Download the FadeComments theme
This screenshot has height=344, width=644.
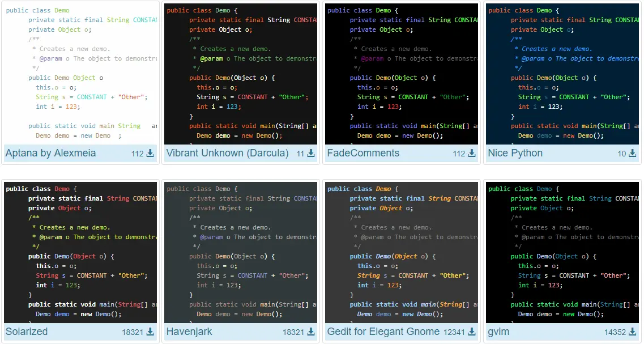tap(472, 154)
